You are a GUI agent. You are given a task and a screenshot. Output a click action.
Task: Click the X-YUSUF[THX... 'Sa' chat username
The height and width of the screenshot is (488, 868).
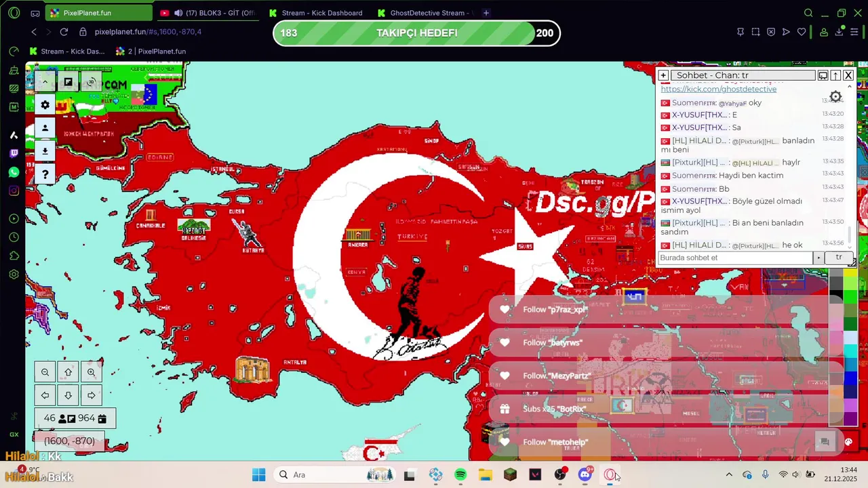[699, 127]
